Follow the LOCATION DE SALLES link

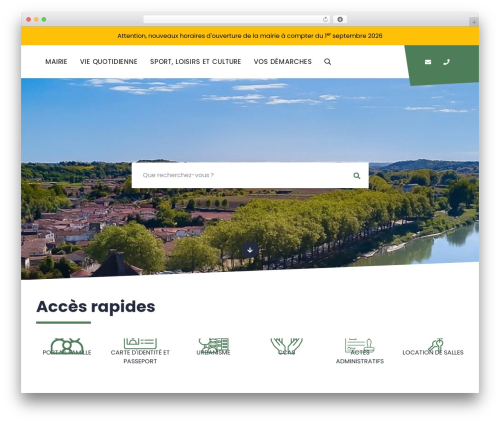[433, 352]
